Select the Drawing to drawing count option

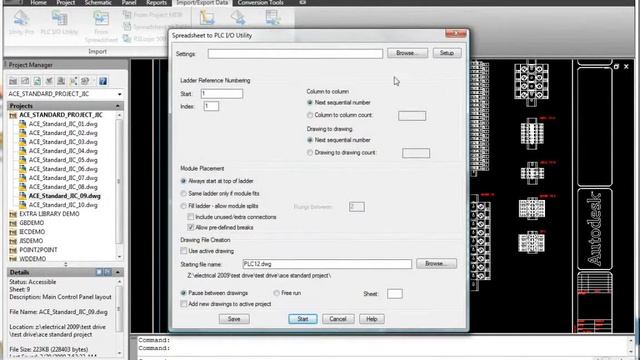pyautogui.click(x=310, y=153)
